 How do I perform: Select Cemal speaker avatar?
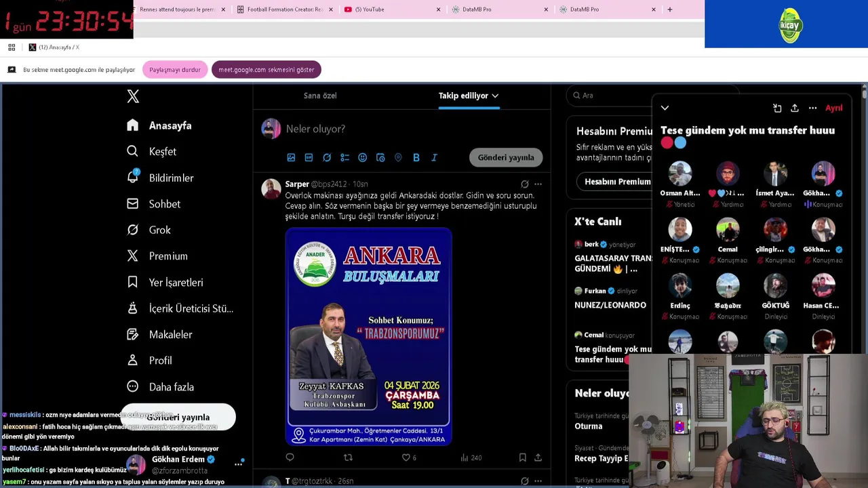[x=728, y=229]
